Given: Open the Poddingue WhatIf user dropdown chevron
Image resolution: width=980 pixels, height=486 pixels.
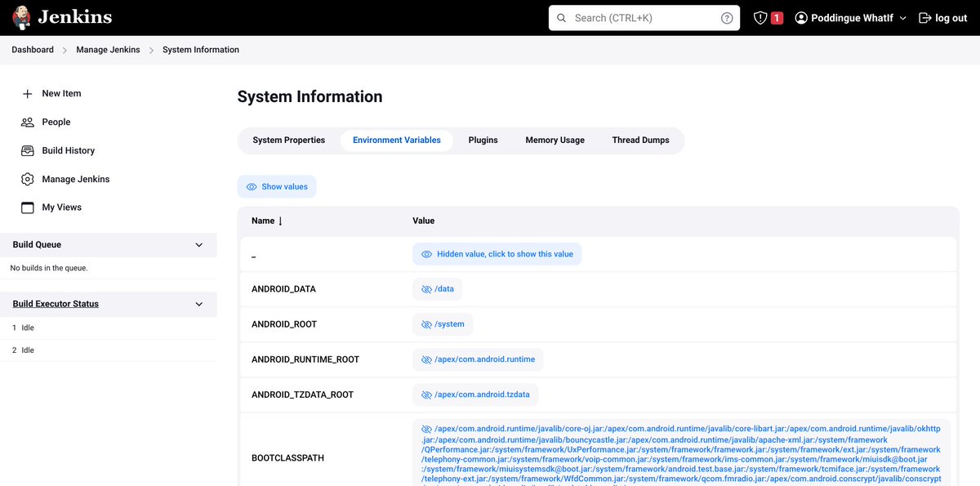Looking at the screenshot, I should tap(902, 18).
